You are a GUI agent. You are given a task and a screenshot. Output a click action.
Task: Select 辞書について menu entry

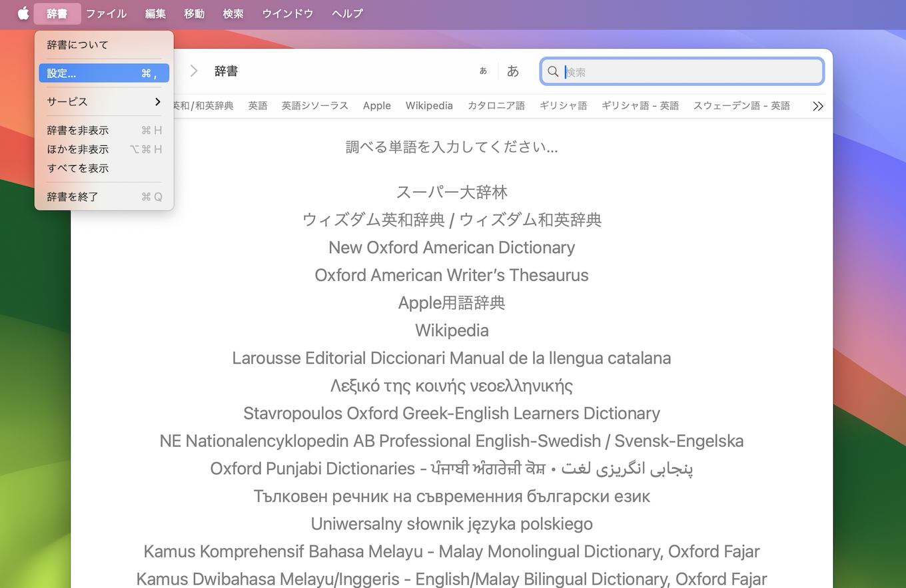pyautogui.click(x=104, y=45)
